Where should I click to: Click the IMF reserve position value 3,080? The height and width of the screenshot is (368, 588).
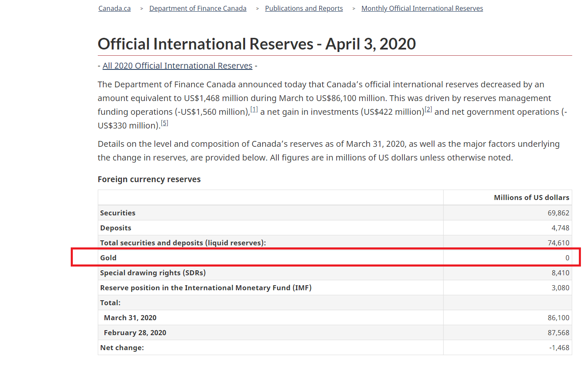click(x=560, y=288)
